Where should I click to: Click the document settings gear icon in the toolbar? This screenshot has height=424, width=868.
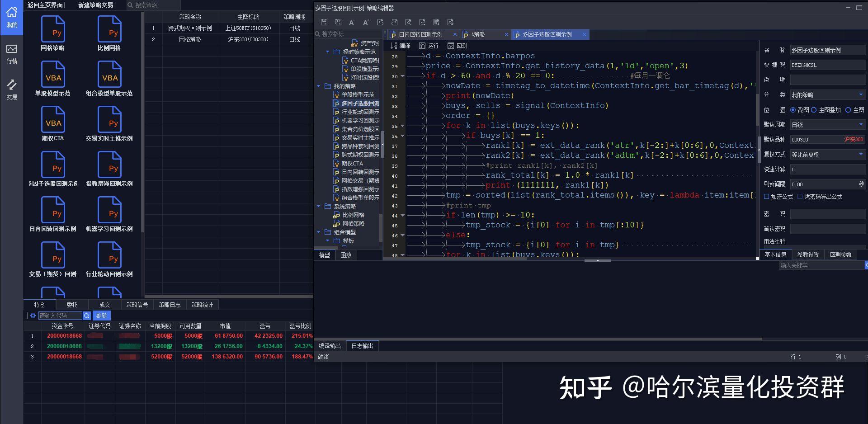(450, 22)
